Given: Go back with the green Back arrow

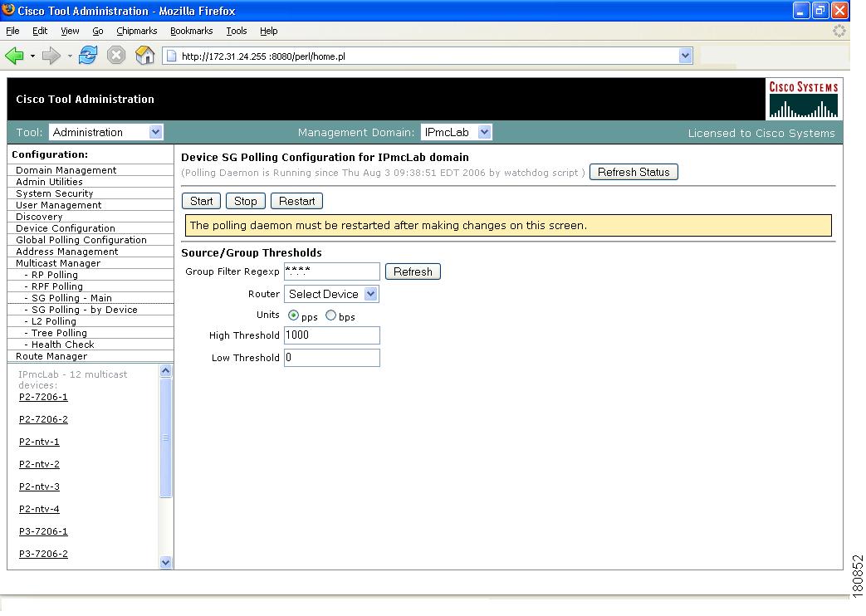Looking at the screenshot, I should (x=14, y=56).
